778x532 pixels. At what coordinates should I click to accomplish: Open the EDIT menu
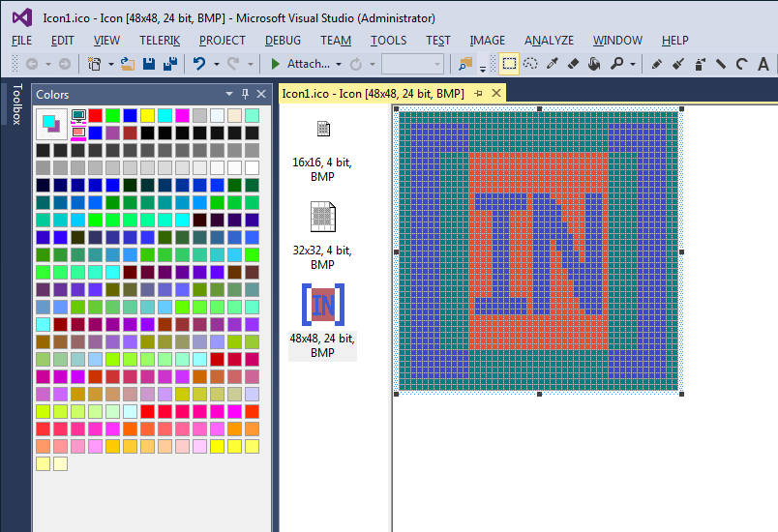63,41
